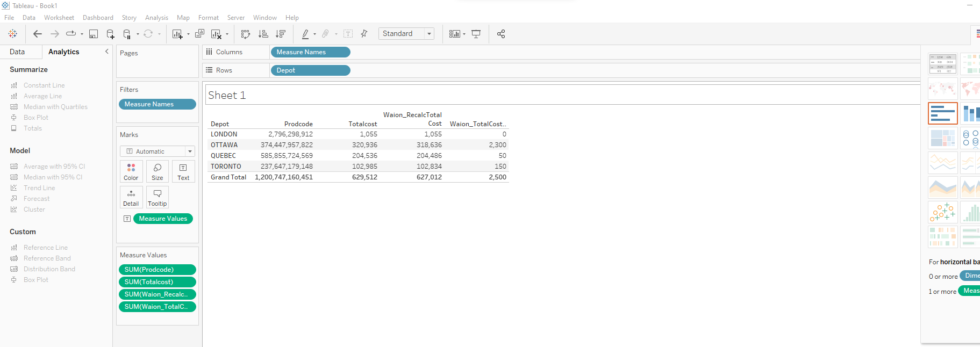Click Measure Values pill on Marks card
Image resolution: width=980 pixels, height=347 pixels.
point(163,219)
